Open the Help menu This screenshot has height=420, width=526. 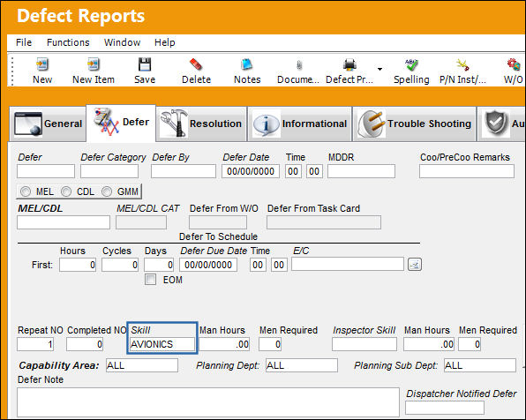click(165, 42)
